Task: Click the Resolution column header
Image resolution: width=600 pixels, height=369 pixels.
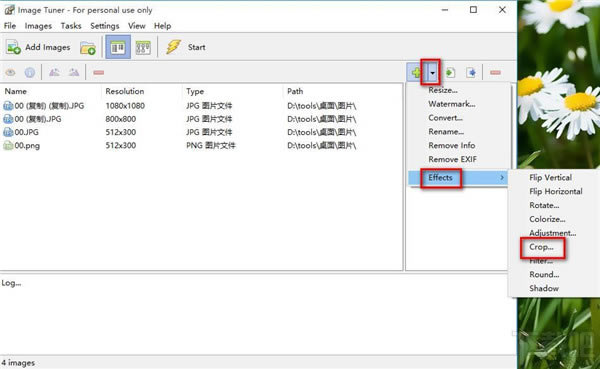Action: tap(125, 91)
